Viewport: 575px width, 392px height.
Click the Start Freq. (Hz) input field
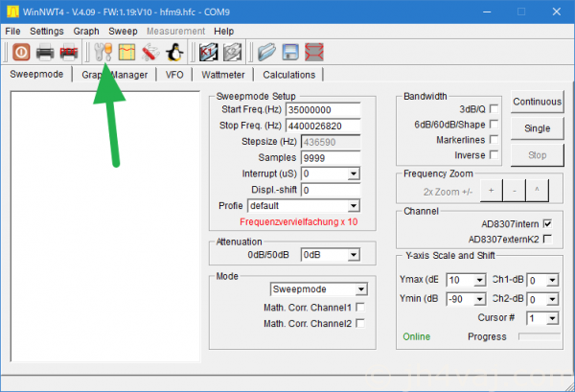330,110
